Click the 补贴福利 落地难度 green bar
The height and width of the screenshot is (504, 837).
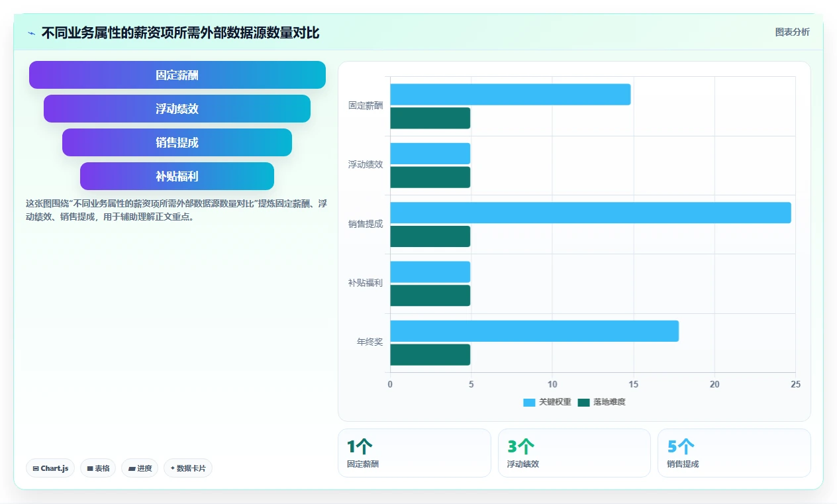coord(430,295)
